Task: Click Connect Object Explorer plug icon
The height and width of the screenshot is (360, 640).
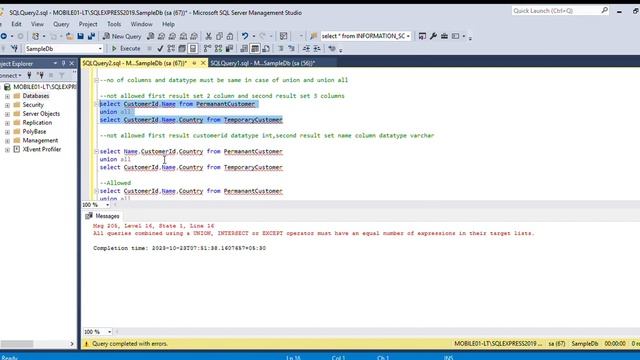Action: pyautogui.click(x=29, y=75)
